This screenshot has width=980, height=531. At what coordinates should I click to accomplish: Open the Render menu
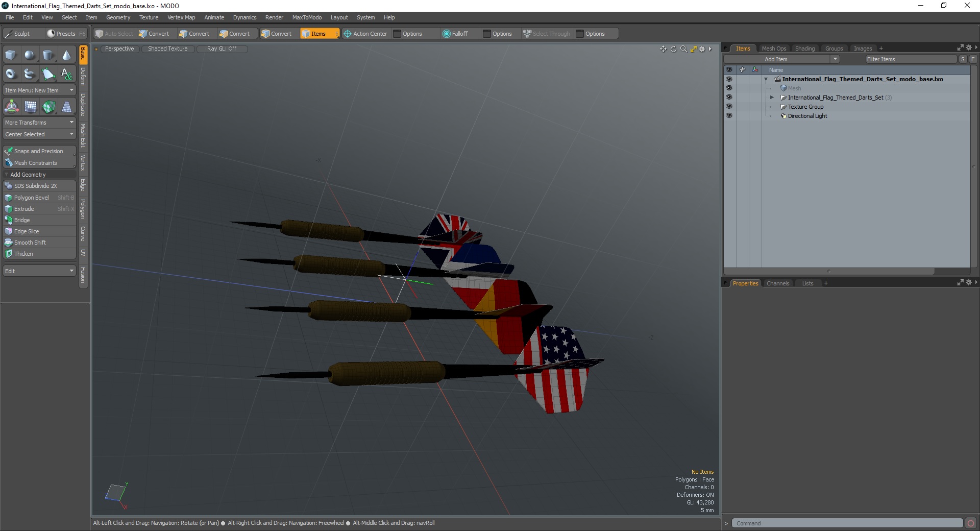point(274,17)
